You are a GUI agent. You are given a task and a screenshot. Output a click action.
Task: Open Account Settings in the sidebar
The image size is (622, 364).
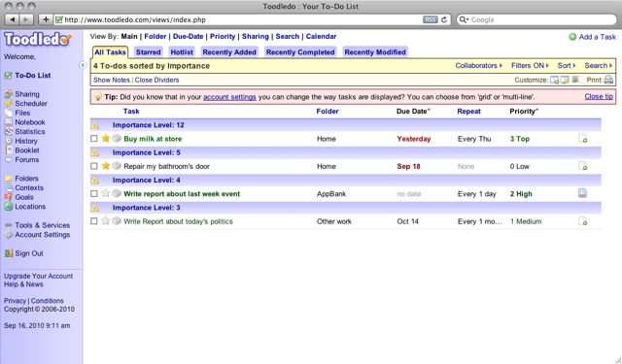click(42, 235)
